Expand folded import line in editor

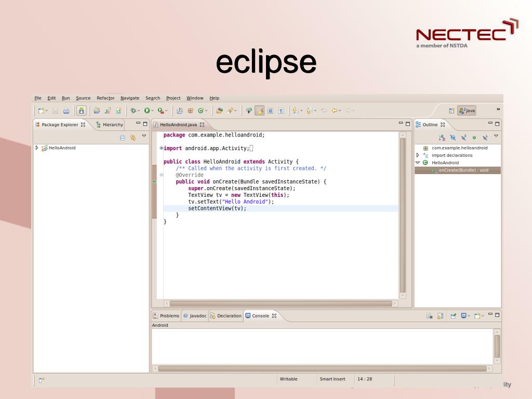(x=161, y=148)
